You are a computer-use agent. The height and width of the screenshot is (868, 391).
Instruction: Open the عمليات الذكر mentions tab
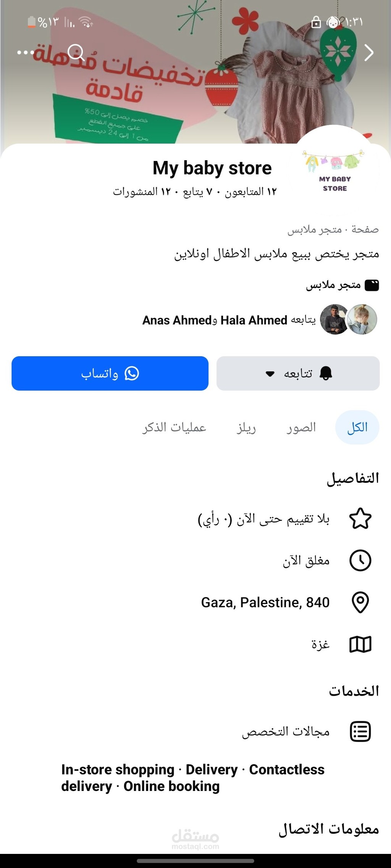(174, 428)
